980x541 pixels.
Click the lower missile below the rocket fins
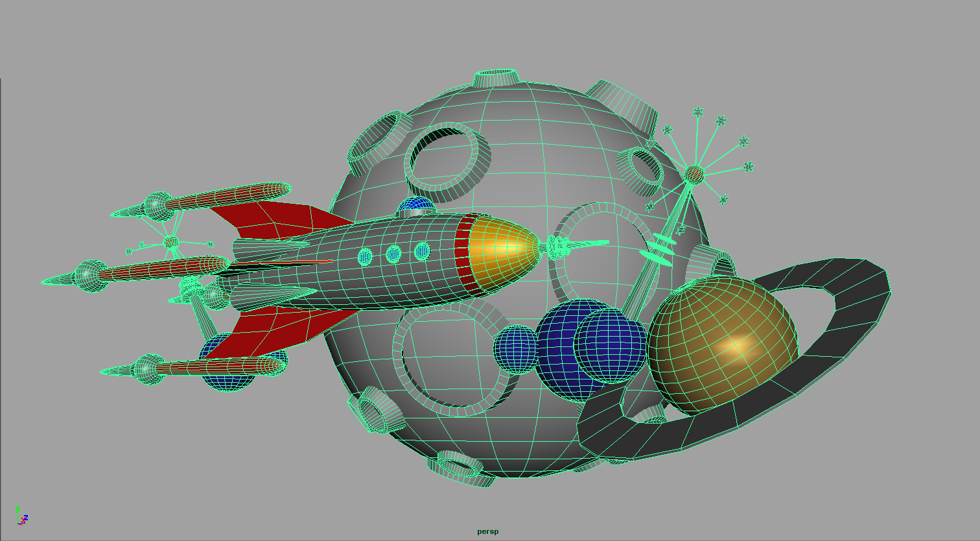click(194, 367)
